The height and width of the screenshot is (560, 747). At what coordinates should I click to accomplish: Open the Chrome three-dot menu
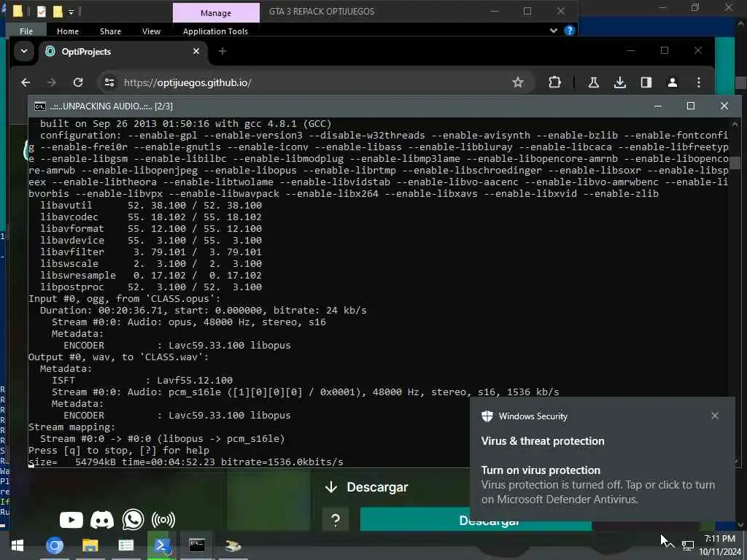[699, 82]
